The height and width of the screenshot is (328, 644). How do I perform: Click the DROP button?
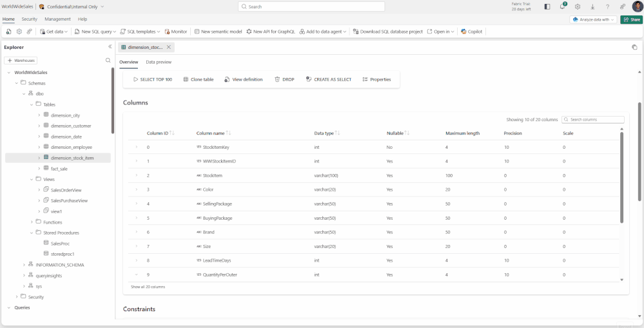click(x=285, y=80)
